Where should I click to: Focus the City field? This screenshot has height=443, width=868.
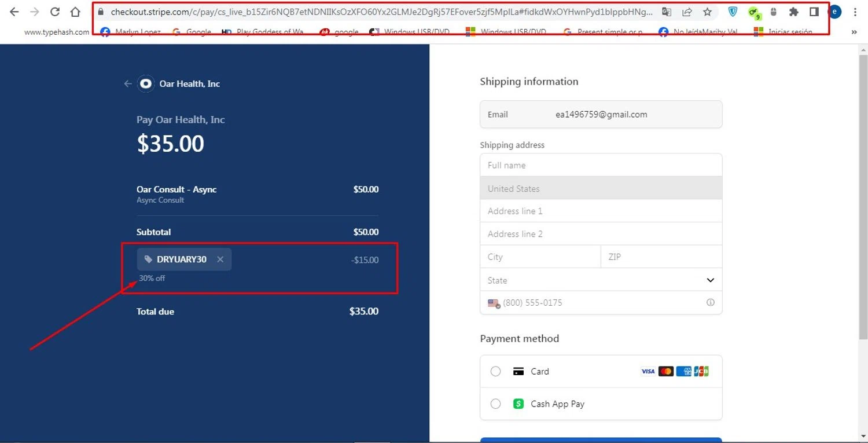tap(540, 257)
